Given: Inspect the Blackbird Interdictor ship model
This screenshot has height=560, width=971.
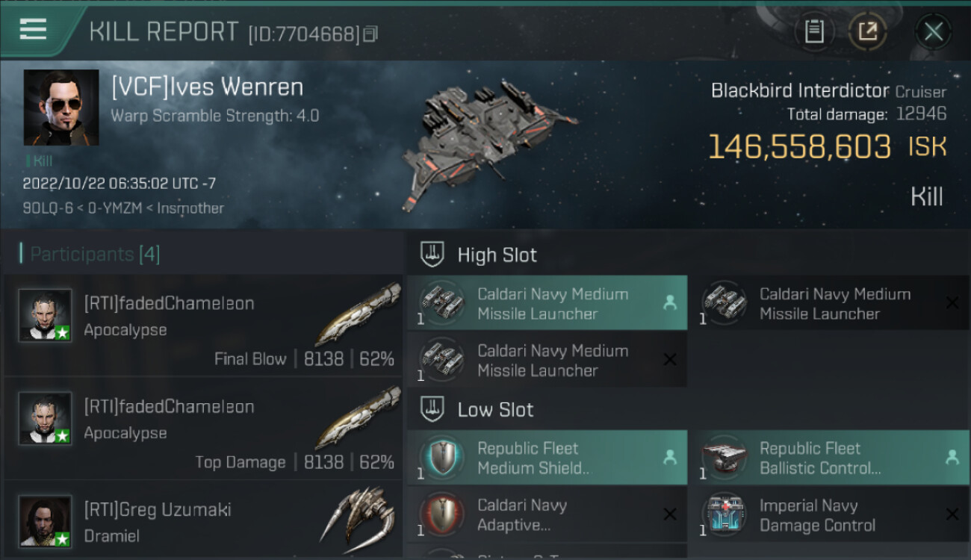Looking at the screenshot, I should tap(482, 146).
